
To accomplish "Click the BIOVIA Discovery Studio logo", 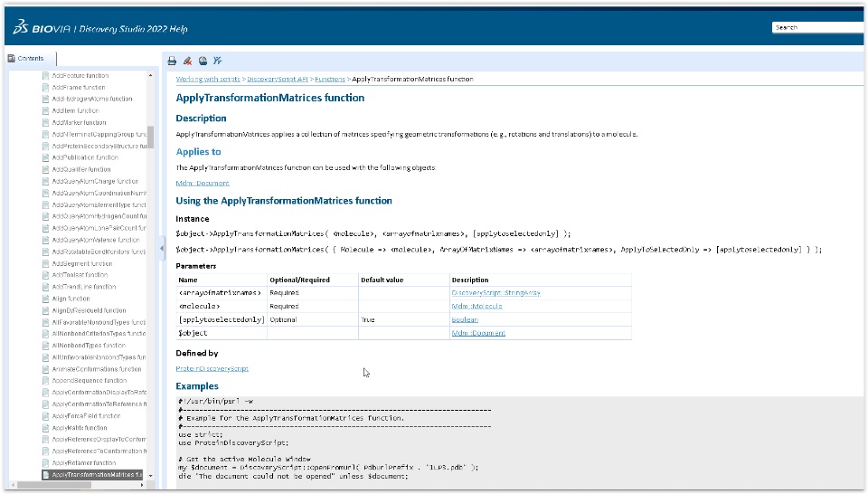I will point(100,28).
